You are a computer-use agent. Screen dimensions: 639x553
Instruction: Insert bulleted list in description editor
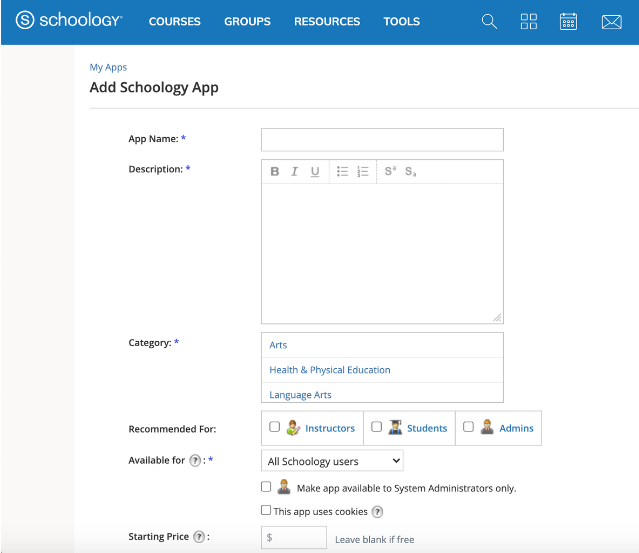click(x=342, y=172)
